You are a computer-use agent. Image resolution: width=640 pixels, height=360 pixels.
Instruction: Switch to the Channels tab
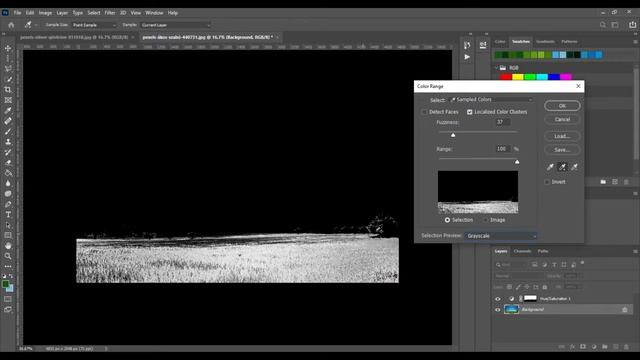click(522, 251)
